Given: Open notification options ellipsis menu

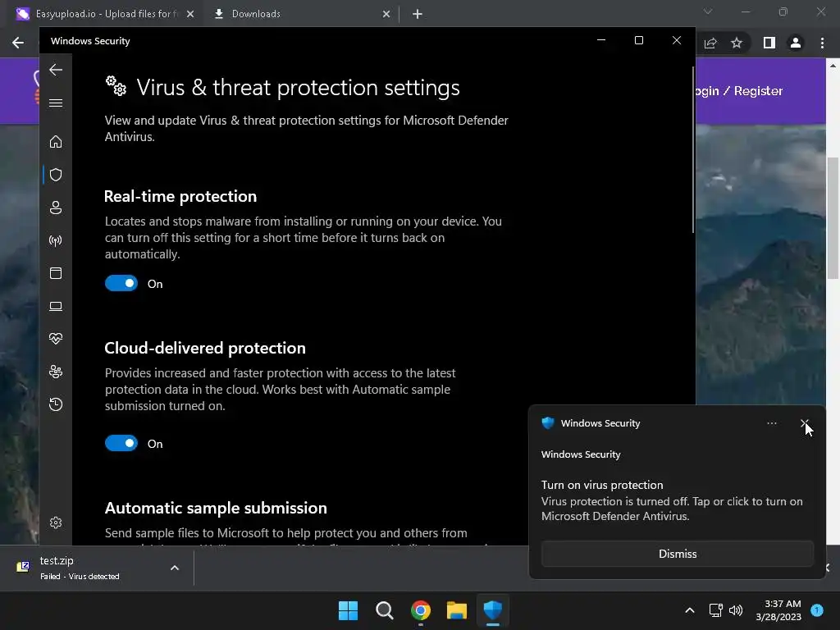Looking at the screenshot, I should [771, 423].
